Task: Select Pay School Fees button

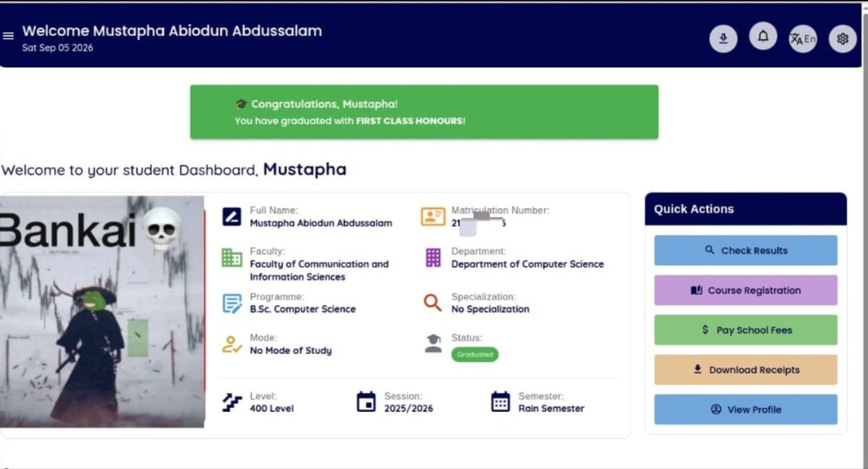Action: point(746,330)
